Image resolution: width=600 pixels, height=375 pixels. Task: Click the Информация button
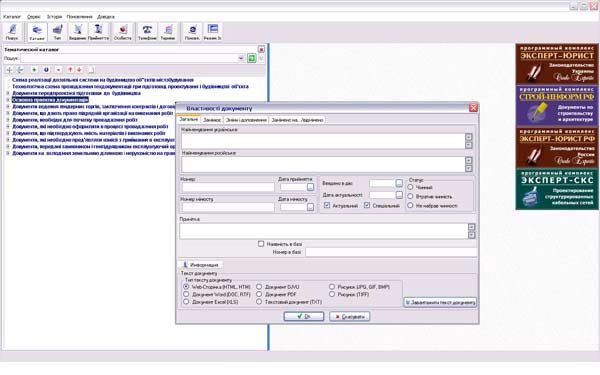(200, 265)
